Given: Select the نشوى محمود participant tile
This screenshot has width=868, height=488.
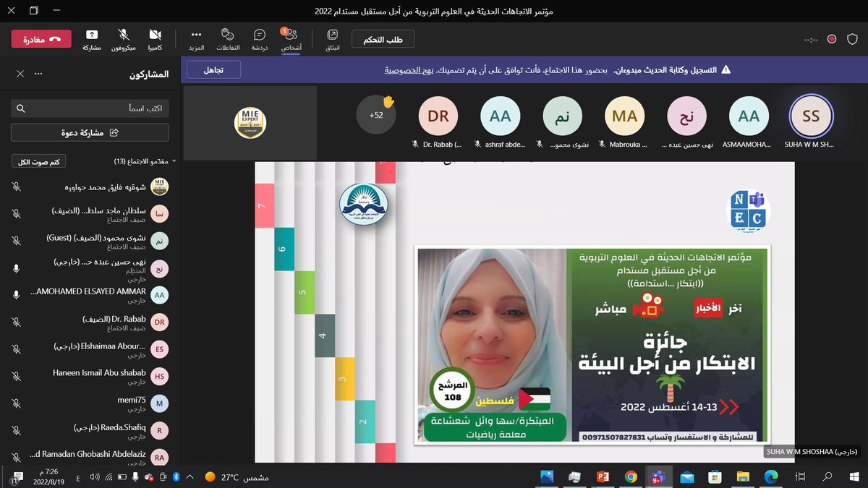Looking at the screenshot, I should (x=563, y=123).
